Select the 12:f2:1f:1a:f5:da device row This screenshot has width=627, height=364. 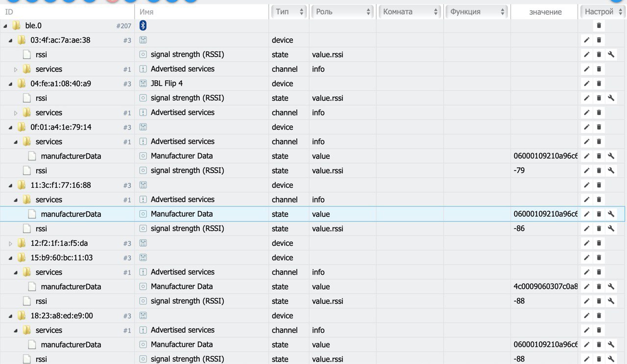[313, 243]
